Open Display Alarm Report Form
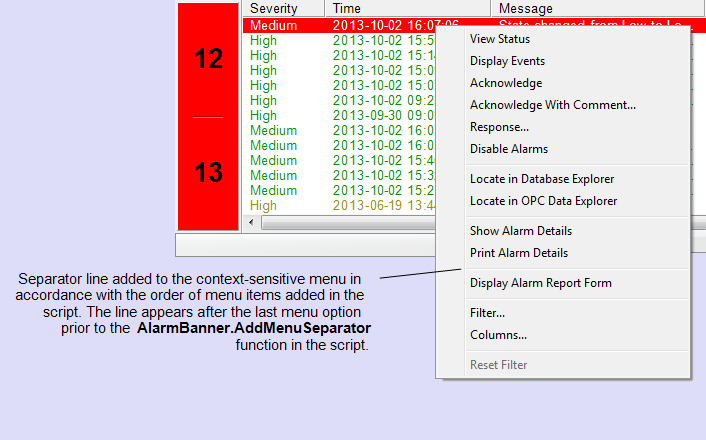The image size is (706, 440). (540, 283)
